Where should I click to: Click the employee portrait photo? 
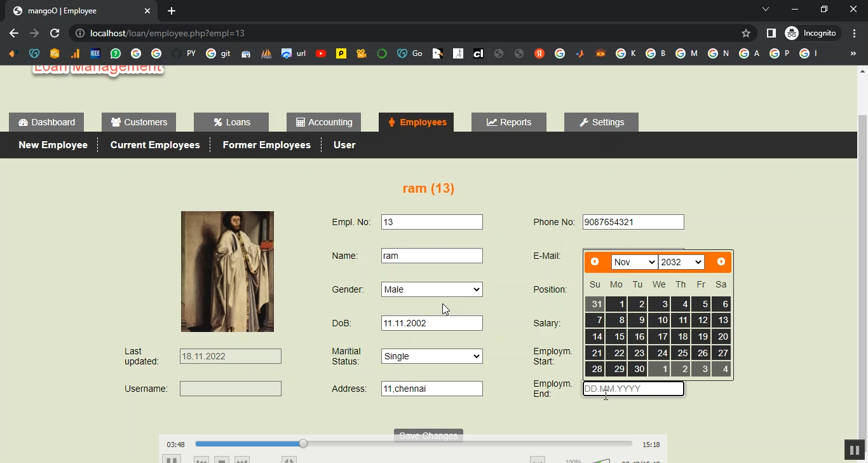point(227,272)
